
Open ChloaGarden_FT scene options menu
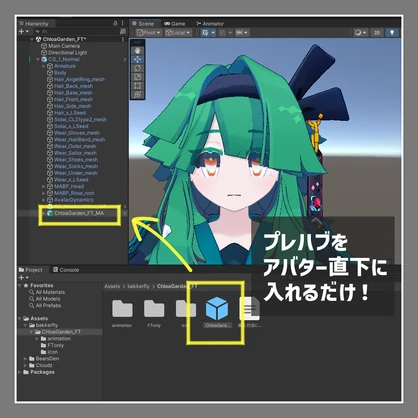(x=123, y=39)
